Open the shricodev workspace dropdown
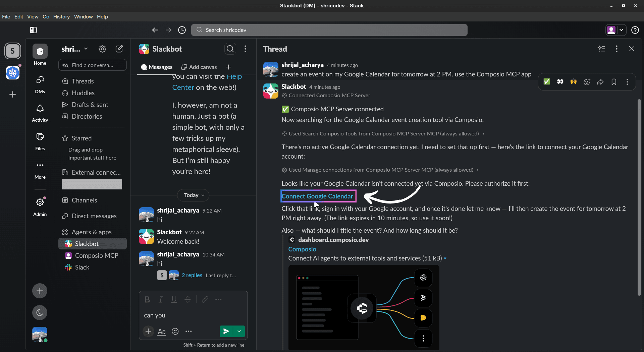The width and height of the screenshot is (644, 352). 74,49
